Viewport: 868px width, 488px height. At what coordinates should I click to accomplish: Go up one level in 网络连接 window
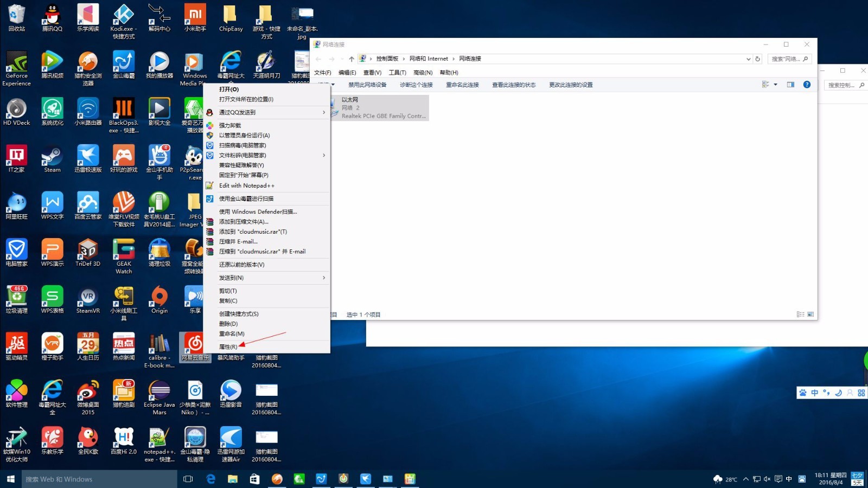pyautogui.click(x=352, y=59)
